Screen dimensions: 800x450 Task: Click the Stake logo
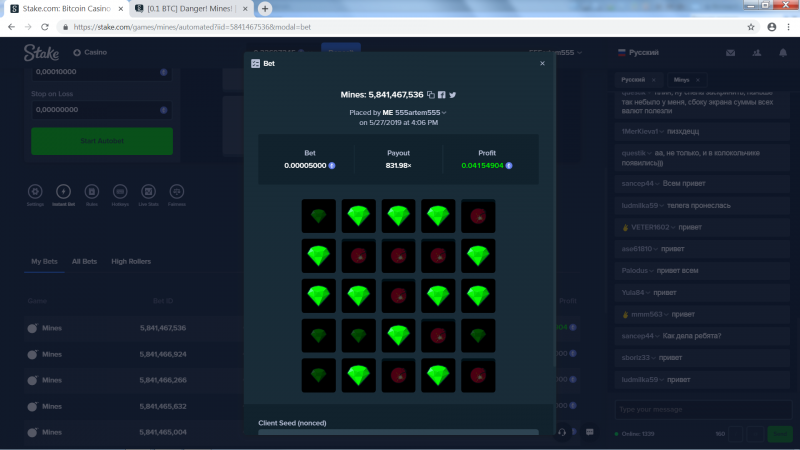point(41,53)
